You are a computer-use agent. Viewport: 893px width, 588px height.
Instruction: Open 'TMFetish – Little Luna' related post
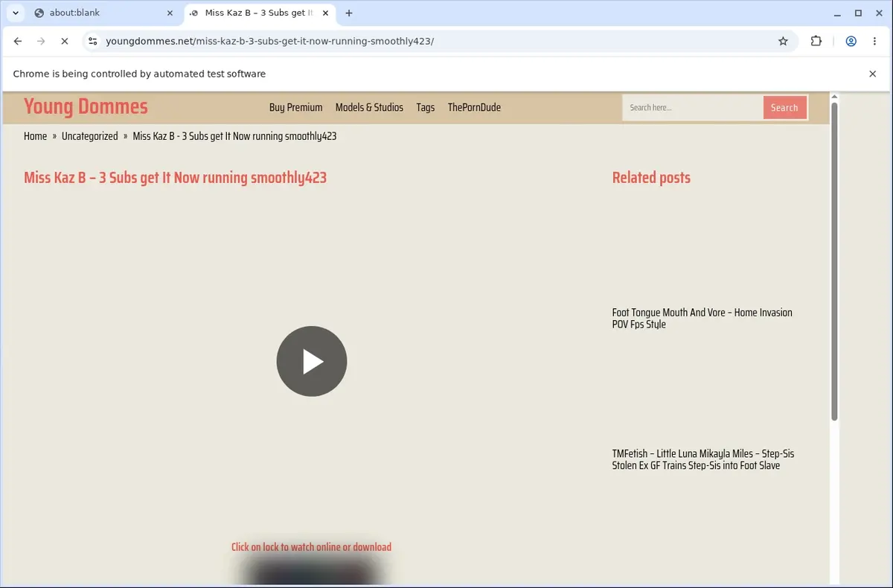click(x=702, y=459)
